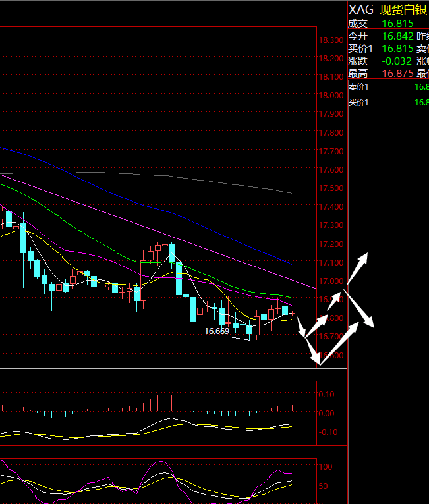429x504 pixels.
Task: Click the MACD 0.00 axis label
Action: pos(326,413)
